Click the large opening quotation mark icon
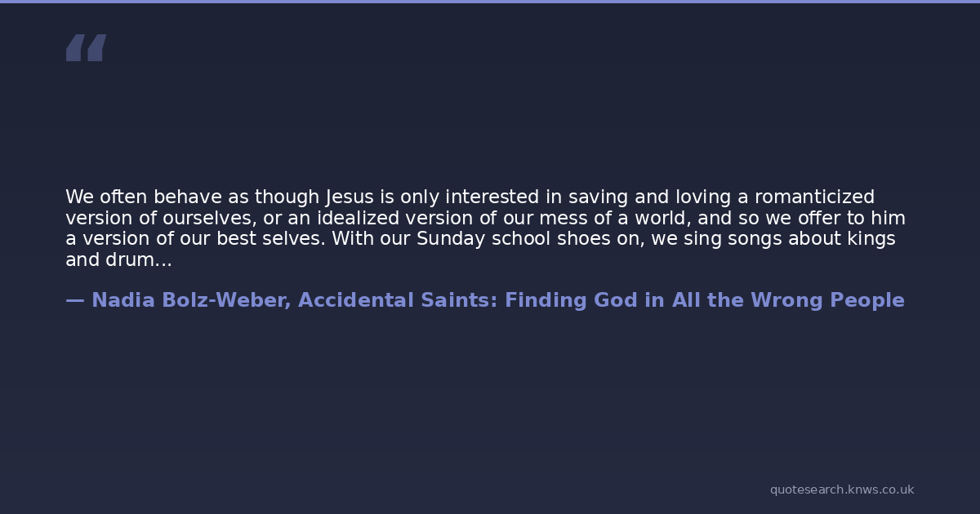The image size is (980, 514). coord(86,48)
